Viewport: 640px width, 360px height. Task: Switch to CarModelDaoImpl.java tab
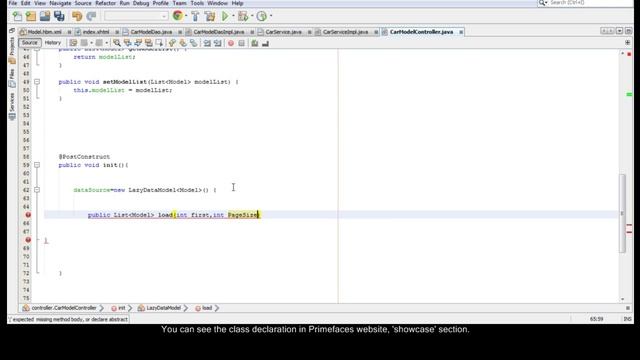coord(219,32)
